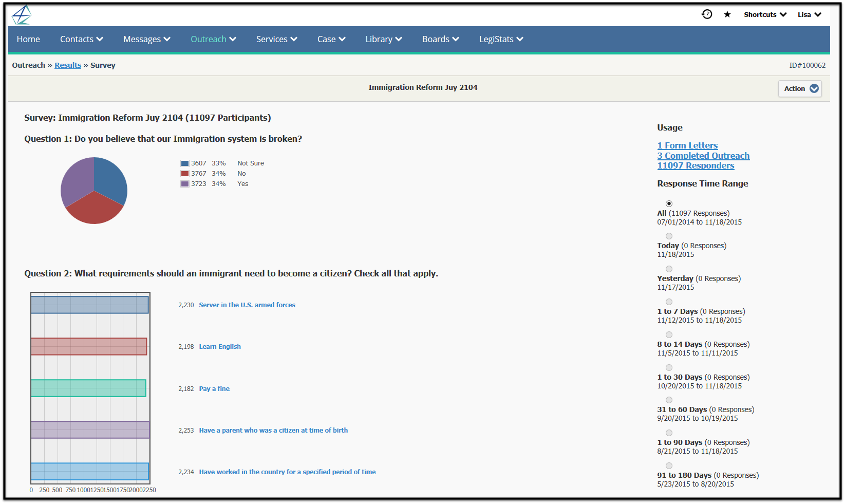
Task: Open the Lisa user menu
Action: [x=810, y=14]
